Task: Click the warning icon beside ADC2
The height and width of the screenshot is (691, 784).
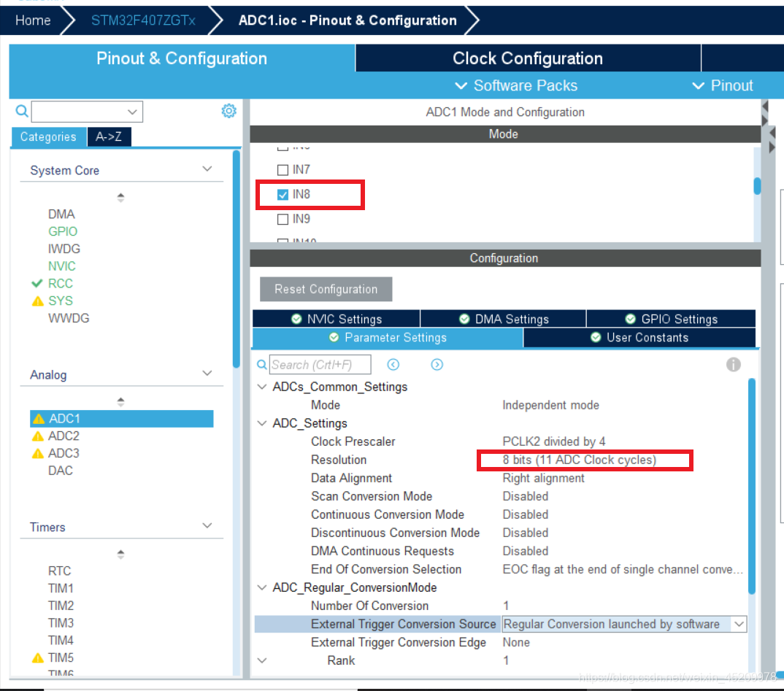Action: [x=38, y=436]
